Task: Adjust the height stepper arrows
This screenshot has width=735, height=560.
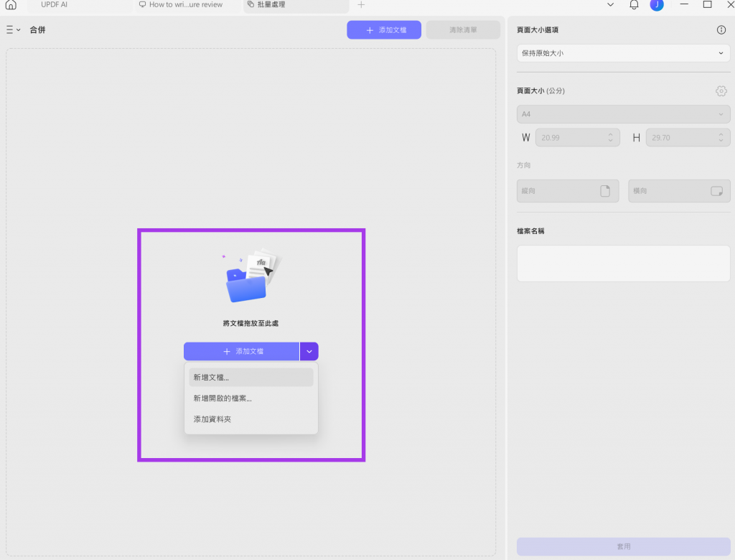Action: tap(721, 138)
